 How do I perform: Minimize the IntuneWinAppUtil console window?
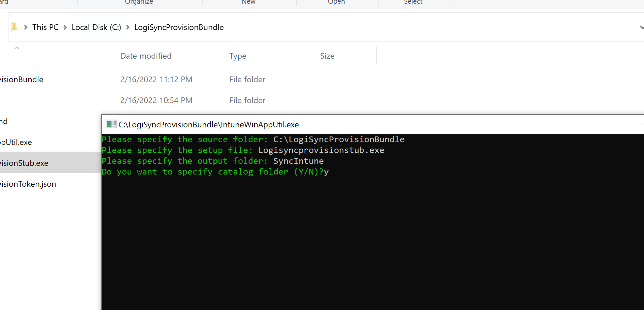click(x=640, y=124)
